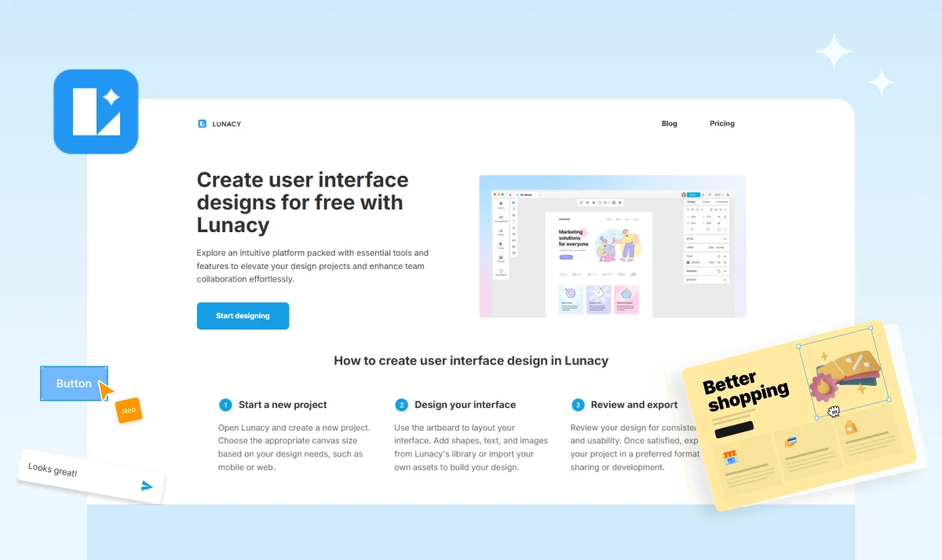Open the Blog page from the header
942x560 pixels.
[669, 123]
